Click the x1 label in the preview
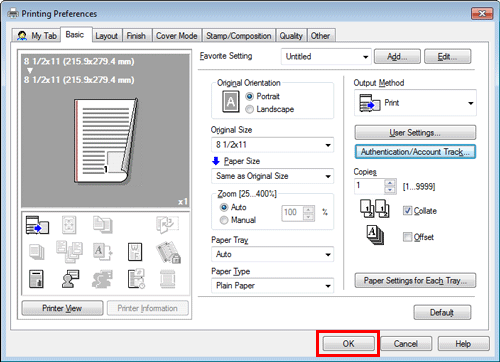Image resolution: width=500 pixels, height=362 pixels. pyautogui.click(x=183, y=202)
